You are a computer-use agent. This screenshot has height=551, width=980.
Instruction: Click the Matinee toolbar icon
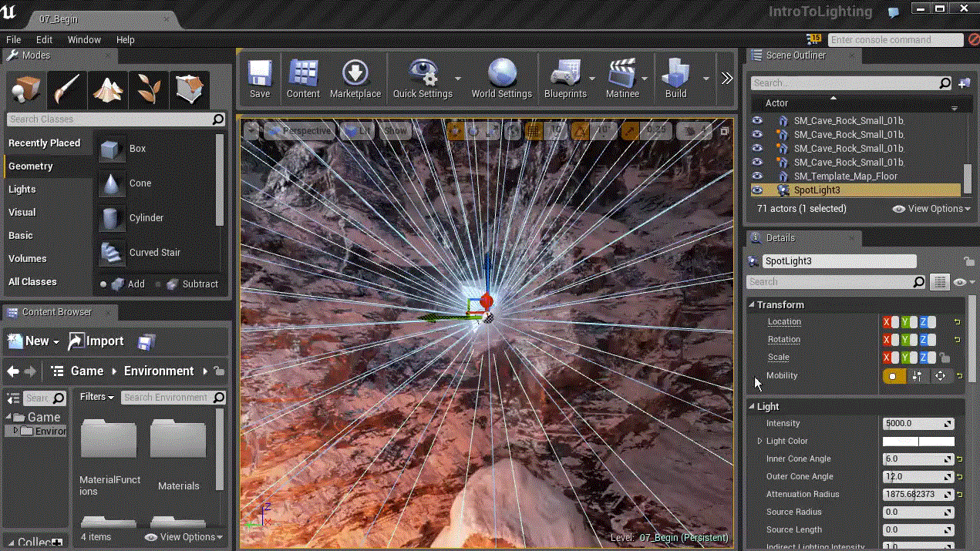point(622,79)
